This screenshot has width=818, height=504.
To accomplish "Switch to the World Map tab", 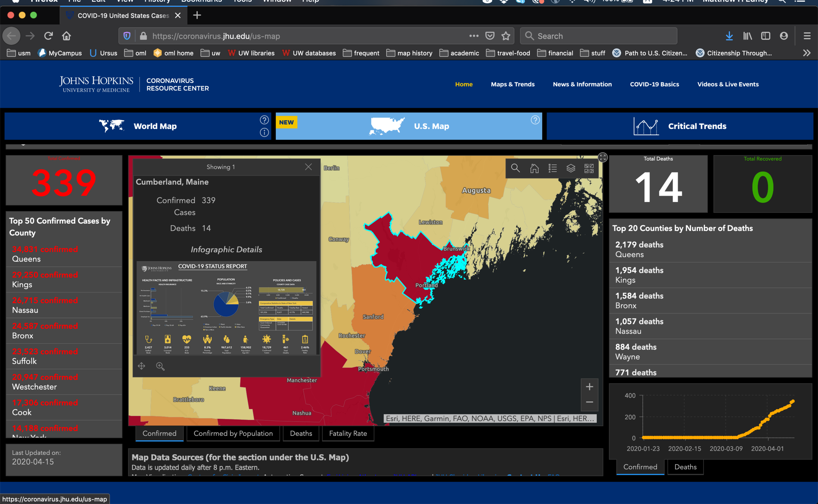I will click(x=138, y=126).
